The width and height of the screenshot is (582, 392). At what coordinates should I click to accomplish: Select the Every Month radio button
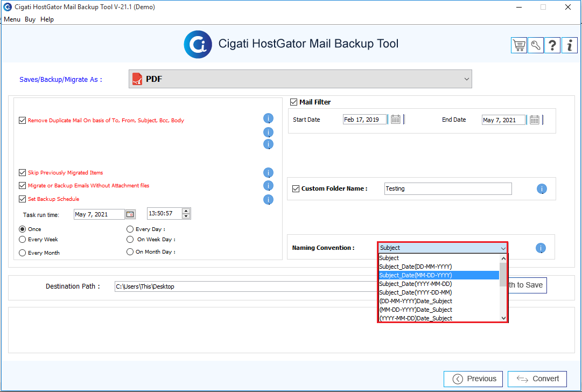click(22, 253)
